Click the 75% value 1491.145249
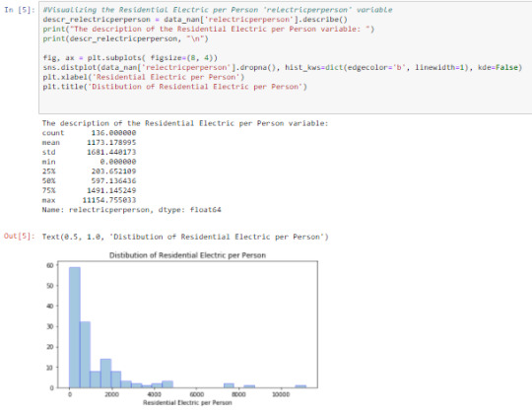This screenshot has width=532, height=413. pos(111,190)
